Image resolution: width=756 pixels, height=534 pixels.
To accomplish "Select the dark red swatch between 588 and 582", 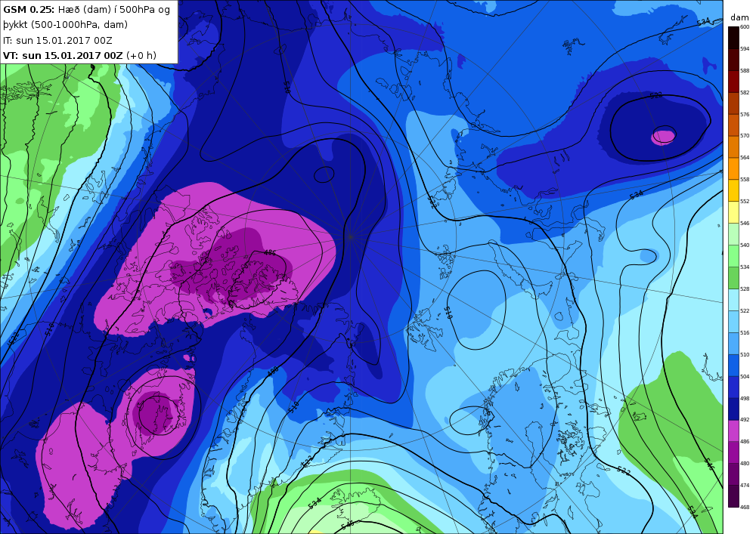I will (x=733, y=82).
